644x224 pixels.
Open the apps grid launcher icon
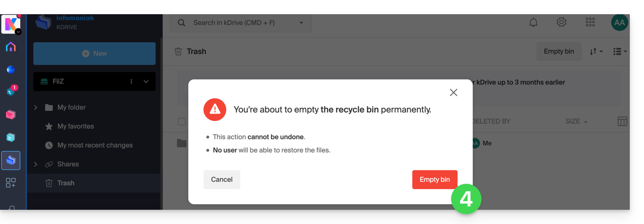pos(590,22)
